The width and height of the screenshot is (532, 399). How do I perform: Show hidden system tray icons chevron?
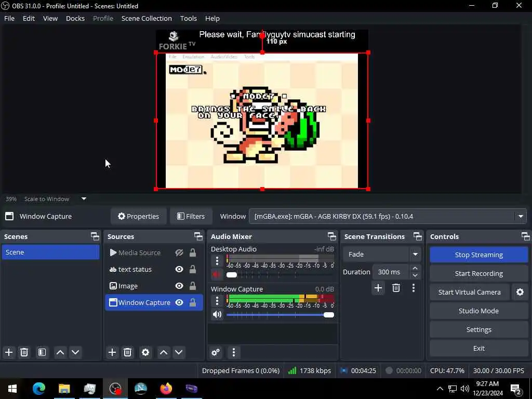pyautogui.click(x=440, y=389)
